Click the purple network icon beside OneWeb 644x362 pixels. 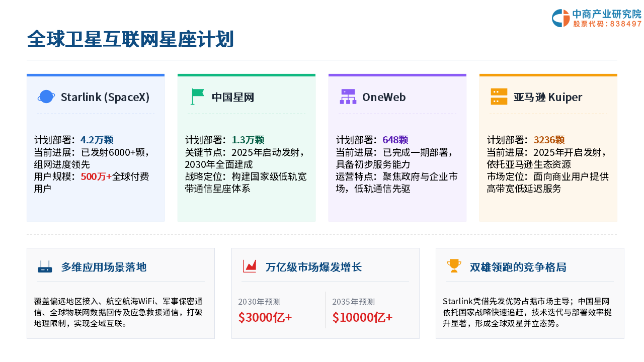point(348,97)
